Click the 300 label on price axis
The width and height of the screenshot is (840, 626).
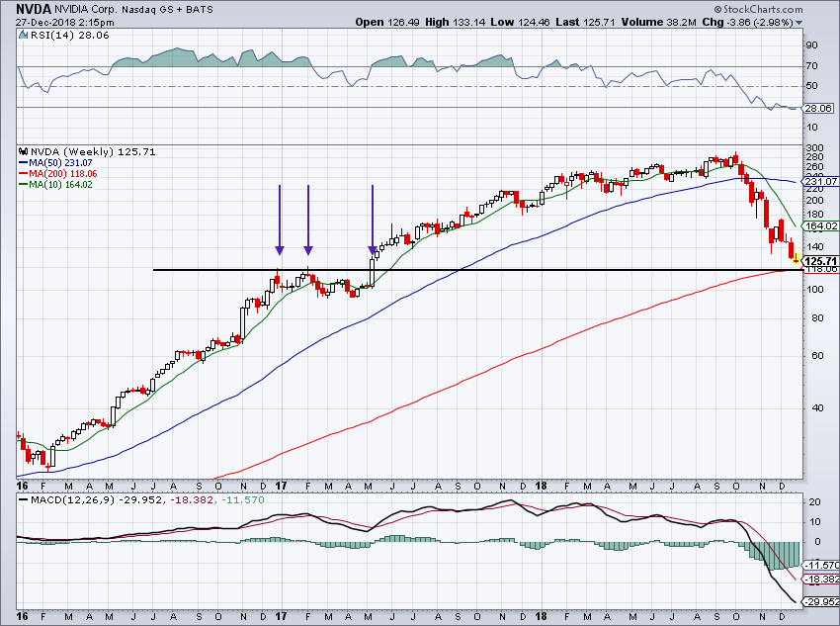814,148
